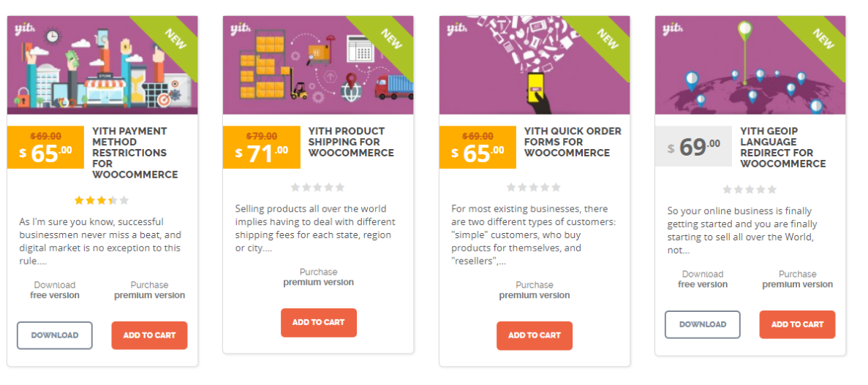
Task: Add Quick Order Forms plugin to cart
Action: pos(534,335)
